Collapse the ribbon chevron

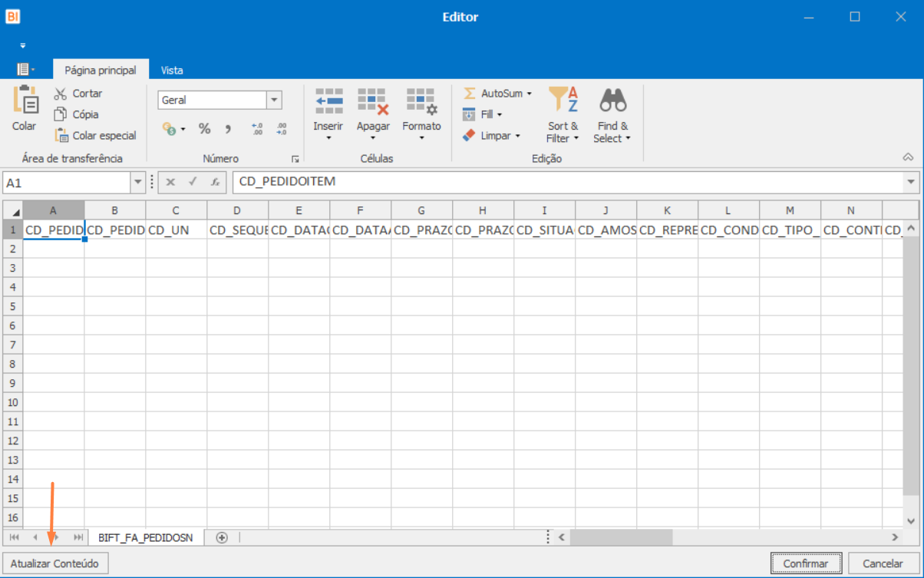coord(908,157)
